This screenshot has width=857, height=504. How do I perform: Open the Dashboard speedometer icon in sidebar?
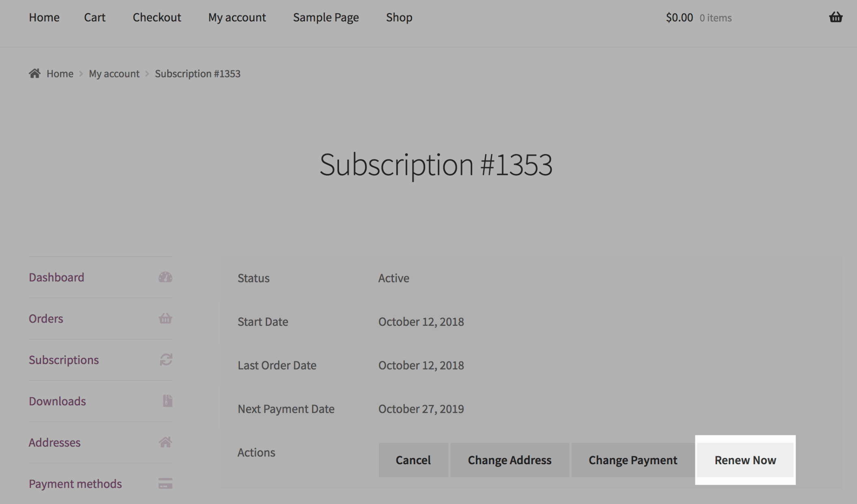[166, 278]
